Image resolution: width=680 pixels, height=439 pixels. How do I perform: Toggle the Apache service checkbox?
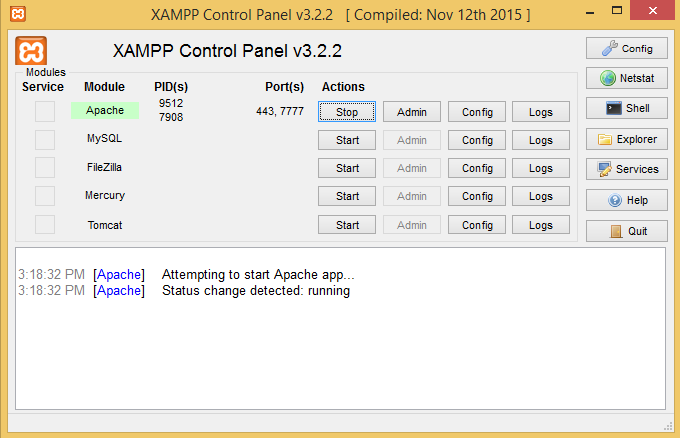click(x=45, y=112)
